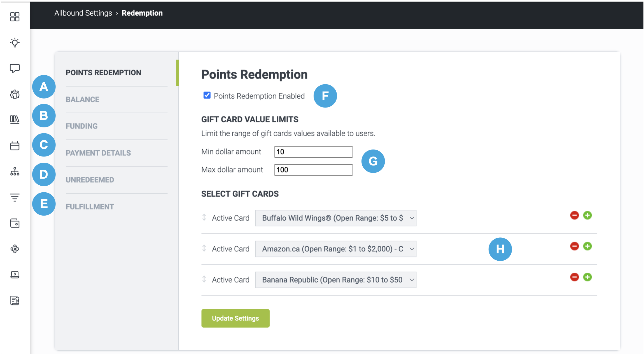644x355 pixels.
Task: Add a card after Banana Republic row
Action: (x=587, y=277)
